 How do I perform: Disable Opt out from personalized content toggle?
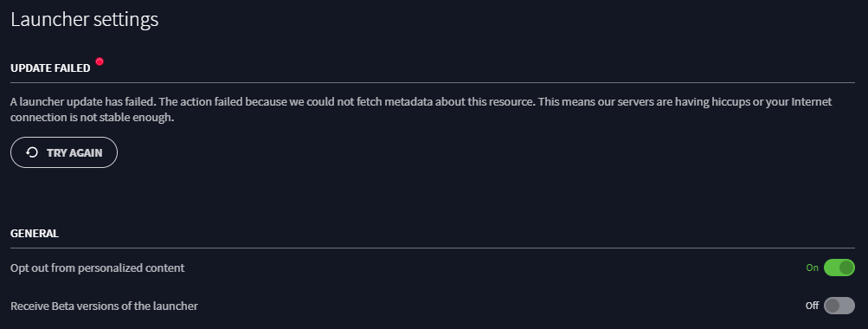(839, 268)
